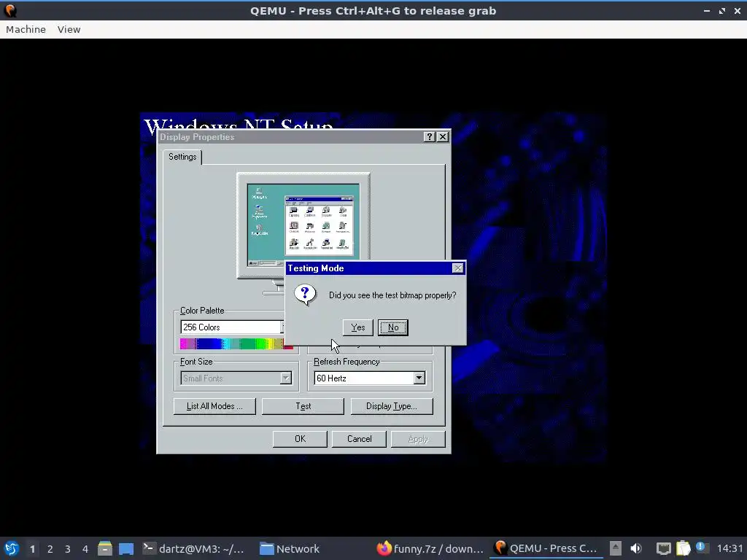Click the color spectrum bar under Color Palette
Image resolution: width=747 pixels, height=560 pixels.
pos(236,344)
